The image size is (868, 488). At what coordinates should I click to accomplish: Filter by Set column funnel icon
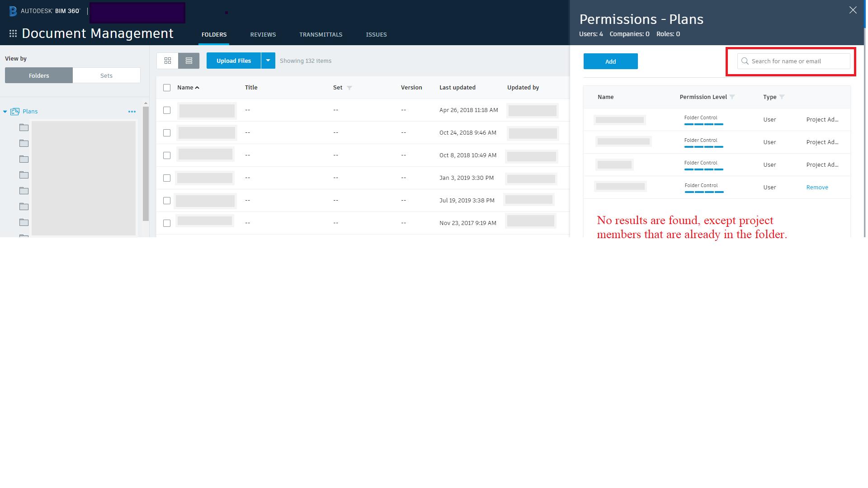349,88
